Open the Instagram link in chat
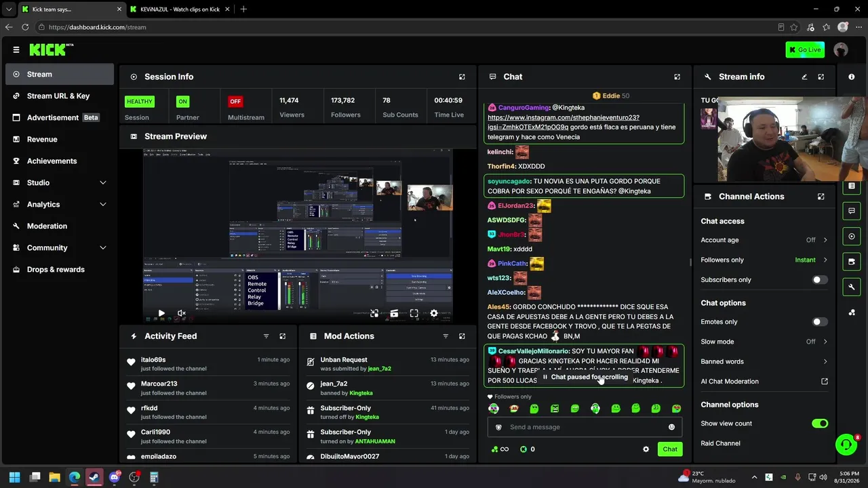Viewport: 868px width, 488px height. tap(563, 122)
